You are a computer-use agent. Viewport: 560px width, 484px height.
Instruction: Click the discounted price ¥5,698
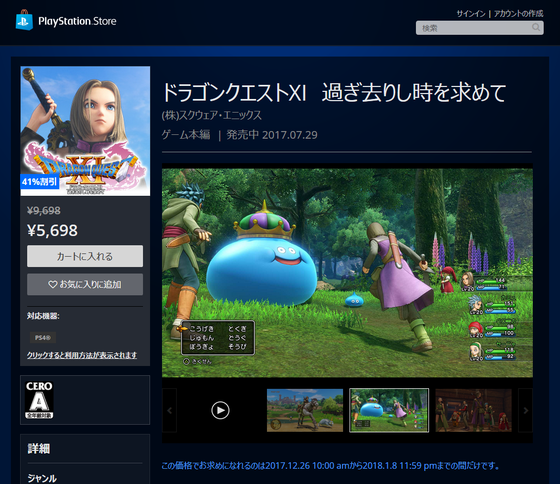click(52, 230)
